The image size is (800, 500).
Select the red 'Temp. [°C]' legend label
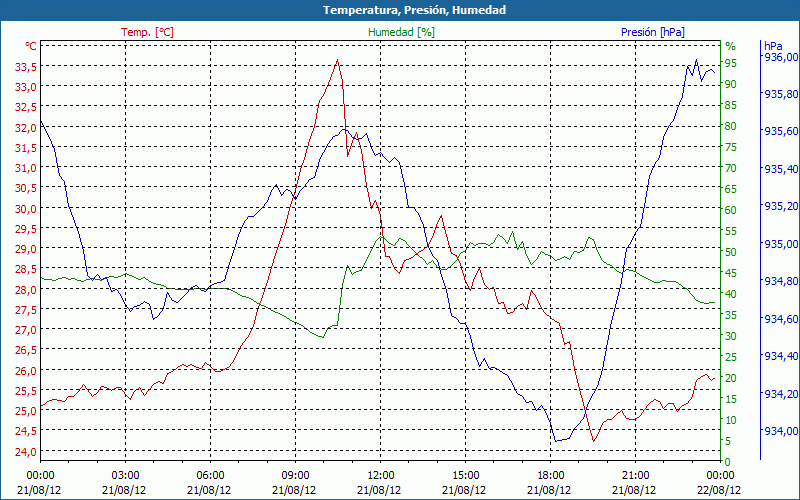coord(147,32)
